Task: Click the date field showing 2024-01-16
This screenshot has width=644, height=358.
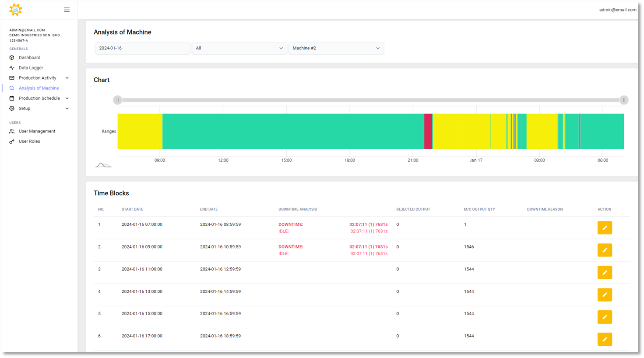Action: pyautogui.click(x=142, y=48)
